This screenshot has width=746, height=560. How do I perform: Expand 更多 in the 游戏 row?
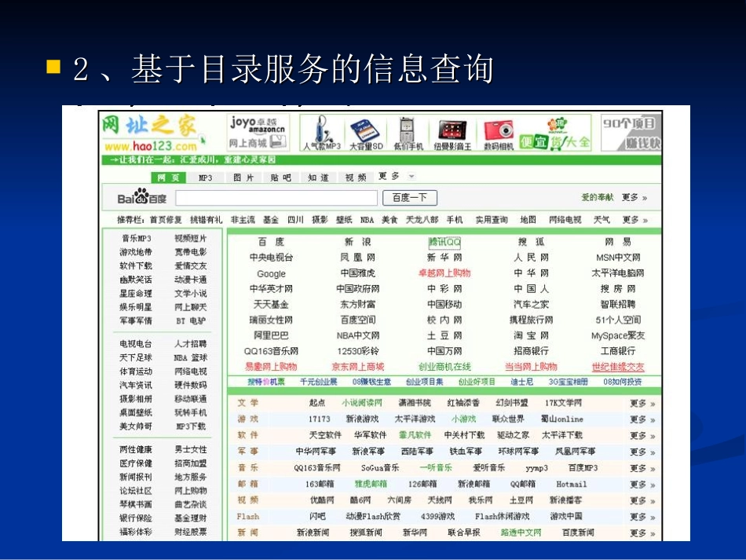click(642, 419)
